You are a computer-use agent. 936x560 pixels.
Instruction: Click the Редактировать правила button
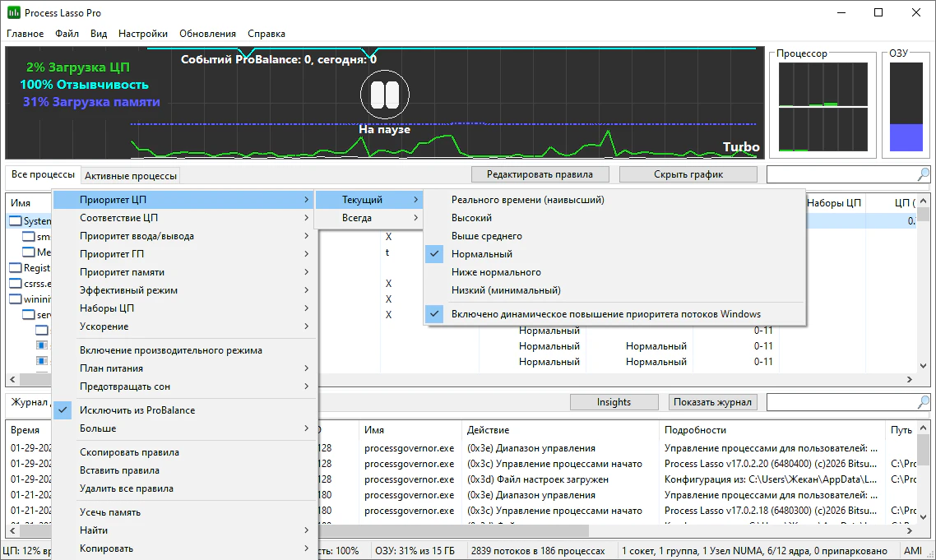pyautogui.click(x=540, y=174)
